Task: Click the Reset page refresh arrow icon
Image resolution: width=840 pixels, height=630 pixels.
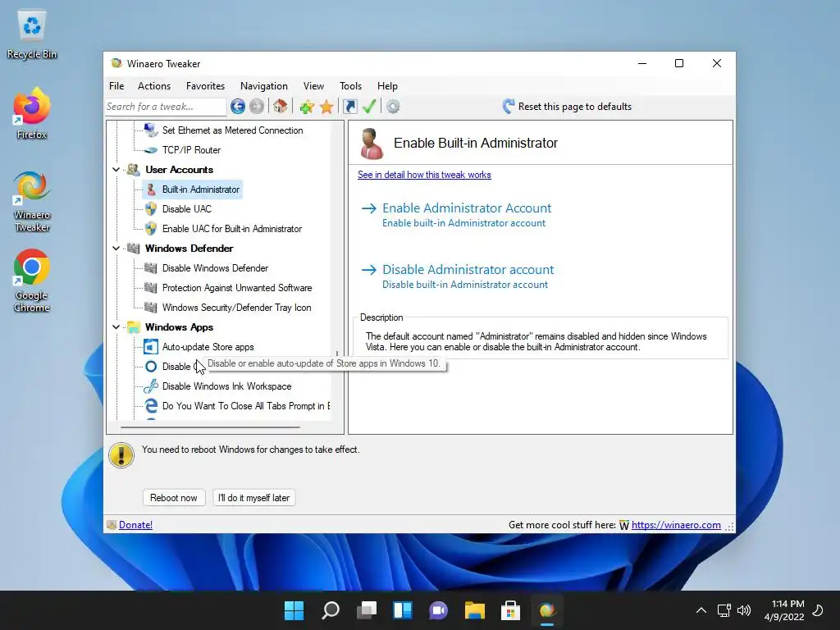Action: pos(509,106)
